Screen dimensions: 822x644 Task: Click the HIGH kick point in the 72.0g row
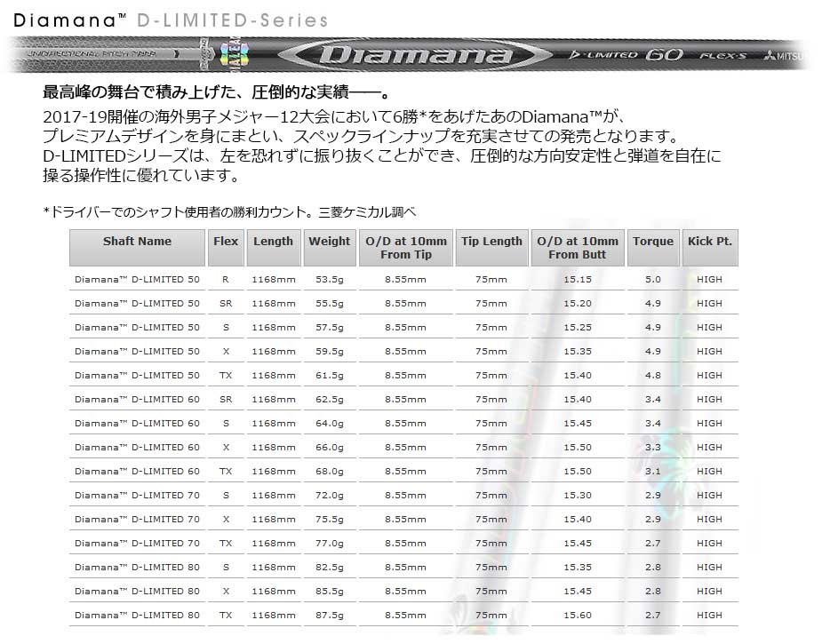710,496
